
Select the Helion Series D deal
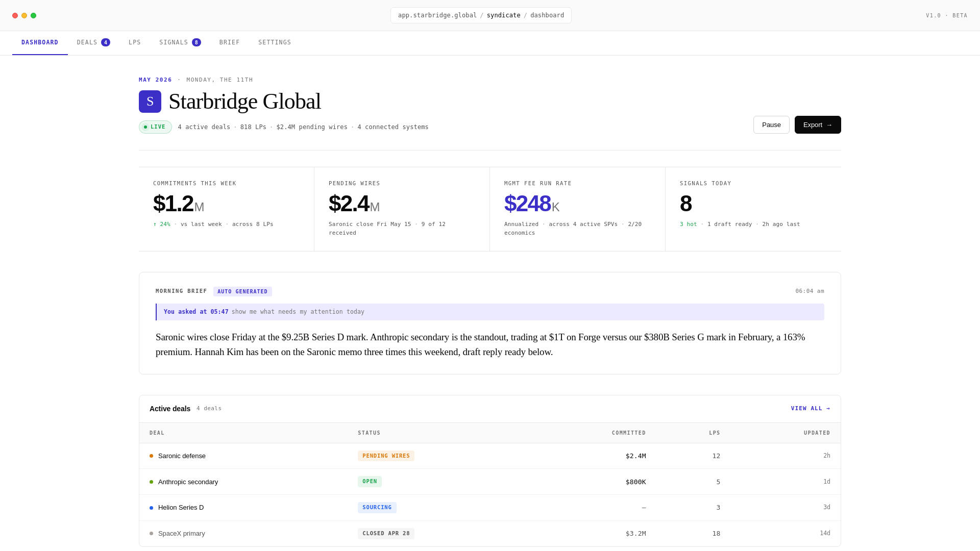point(490,508)
